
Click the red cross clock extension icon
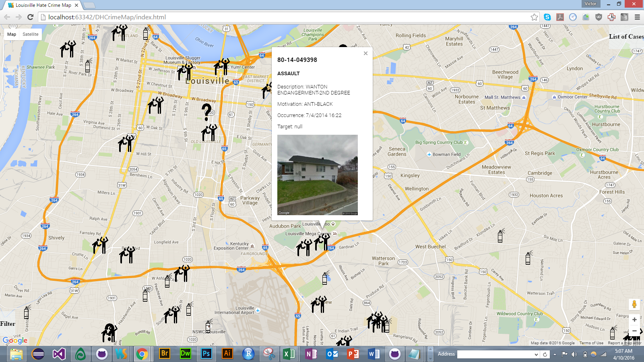[x=611, y=17]
